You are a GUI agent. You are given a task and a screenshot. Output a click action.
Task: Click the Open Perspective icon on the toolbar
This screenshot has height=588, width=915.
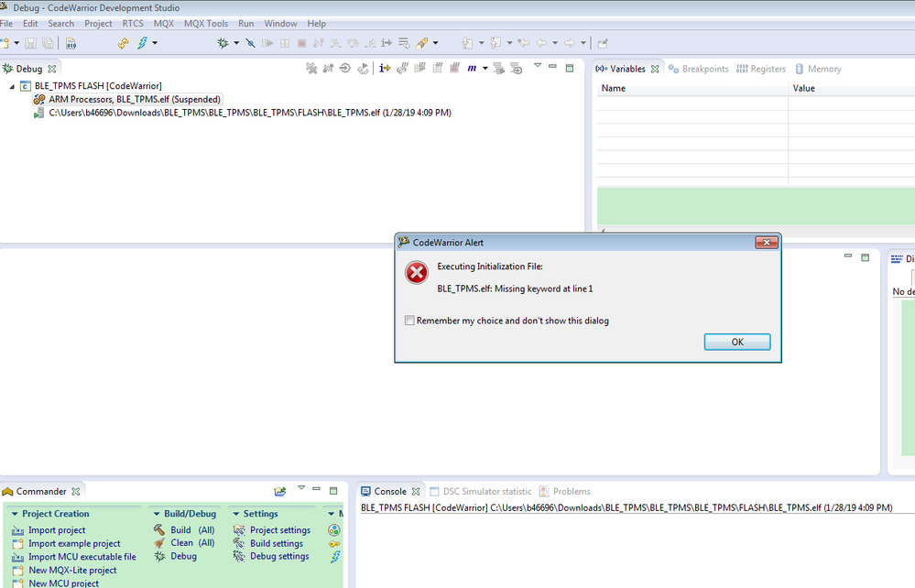[x=603, y=43]
